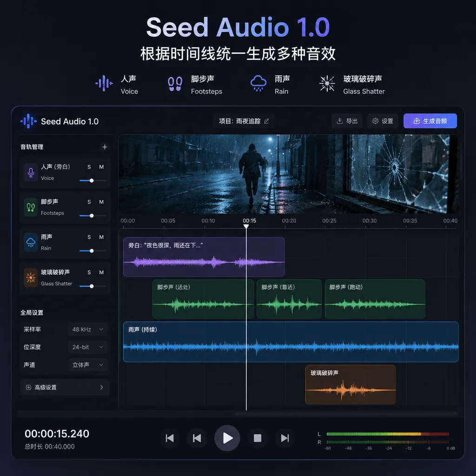476x476 pixels.
Task: Mute the 雨声 Rain track
Action: [x=101, y=237]
